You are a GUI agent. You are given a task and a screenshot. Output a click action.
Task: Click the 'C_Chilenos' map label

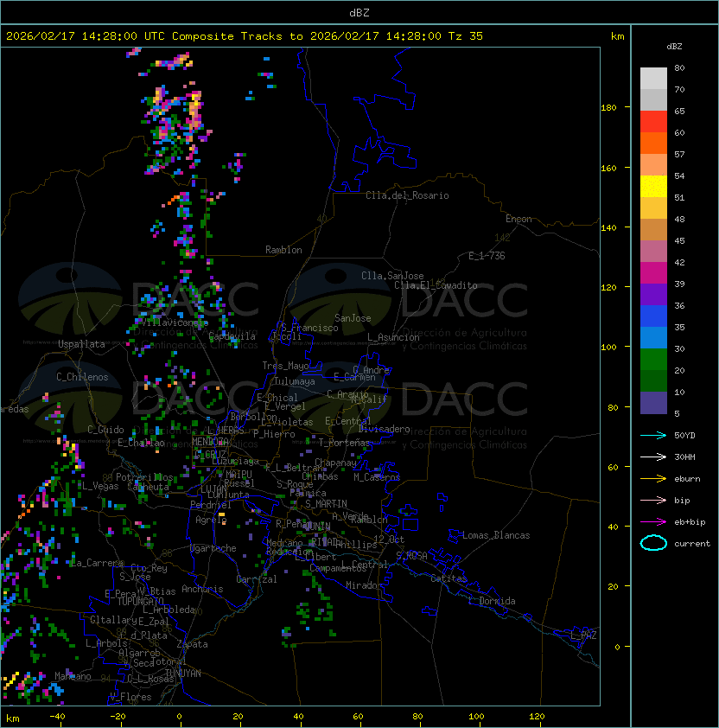point(82,377)
